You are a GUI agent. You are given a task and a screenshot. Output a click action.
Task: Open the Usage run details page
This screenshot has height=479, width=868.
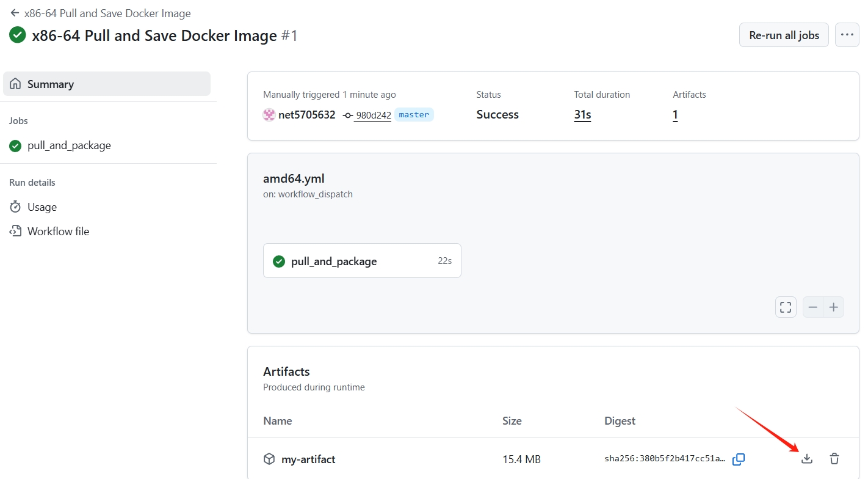point(42,207)
